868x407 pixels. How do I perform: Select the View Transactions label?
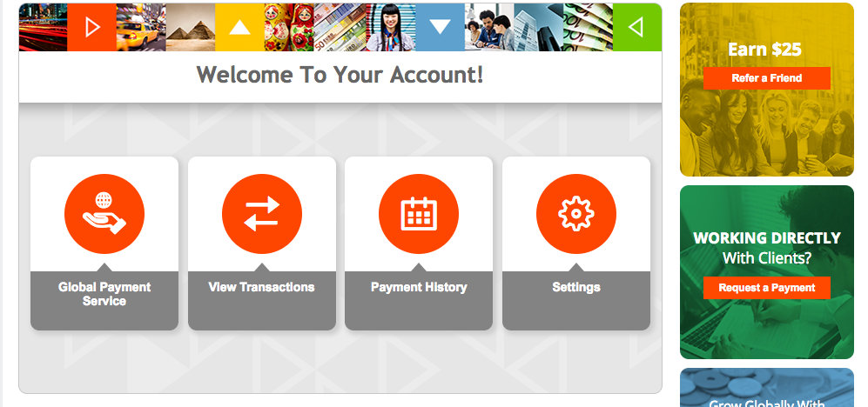(x=262, y=287)
